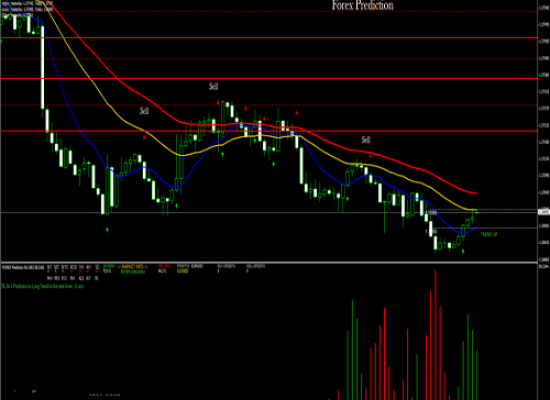Click the long white candle of the initial drop

pyautogui.click(x=42, y=67)
